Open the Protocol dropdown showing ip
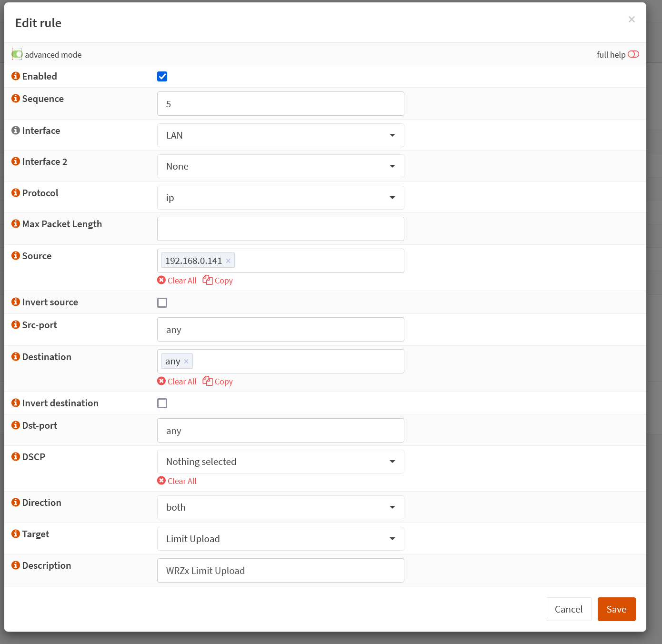The width and height of the screenshot is (662, 644). (281, 198)
